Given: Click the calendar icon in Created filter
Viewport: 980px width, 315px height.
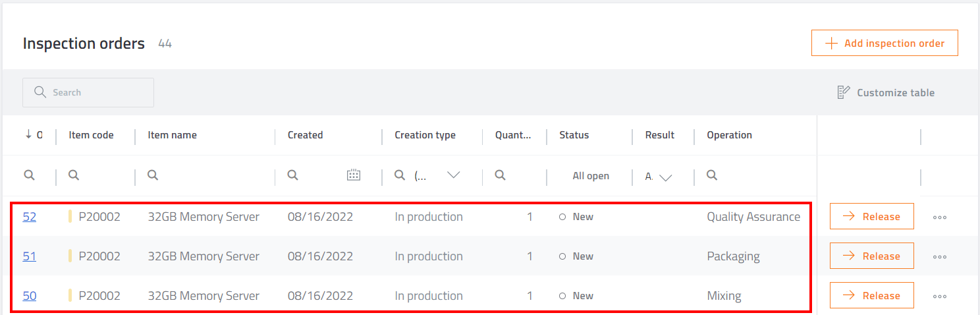Looking at the screenshot, I should (354, 175).
